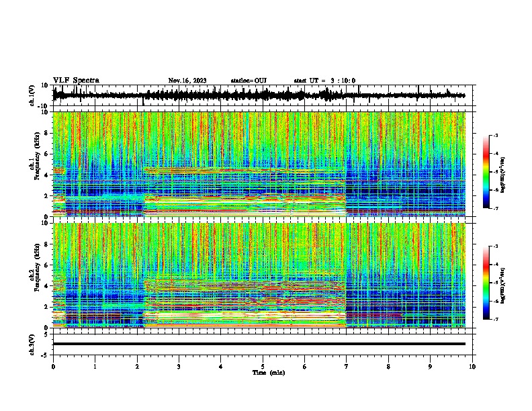
Task: Click the time axis tick label '4'
Action: 221,367
